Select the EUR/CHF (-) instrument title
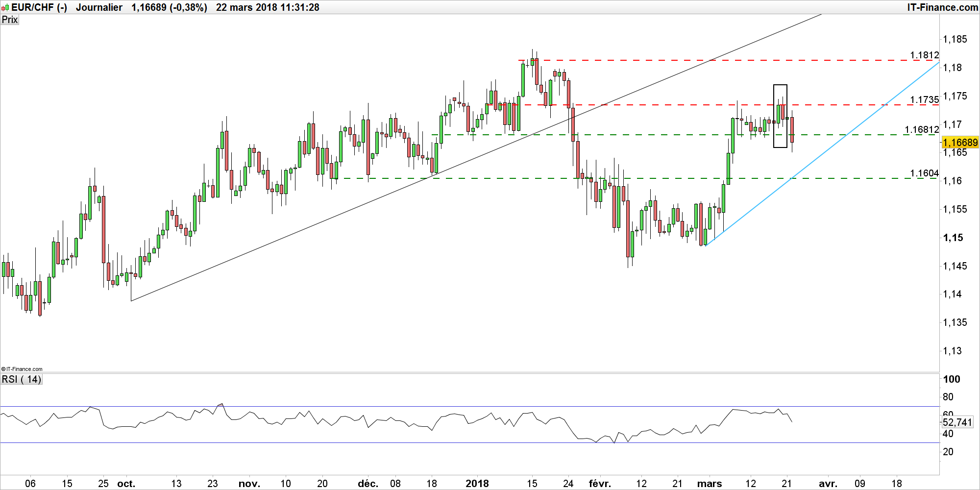Image resolution: width=980 pixels, height=490 pixels. pos(39,7)
